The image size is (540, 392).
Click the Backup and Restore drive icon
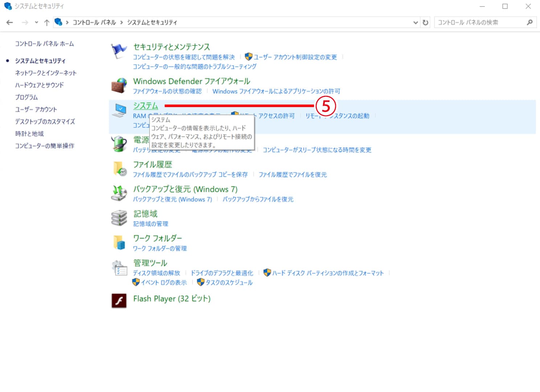(119, 193)
